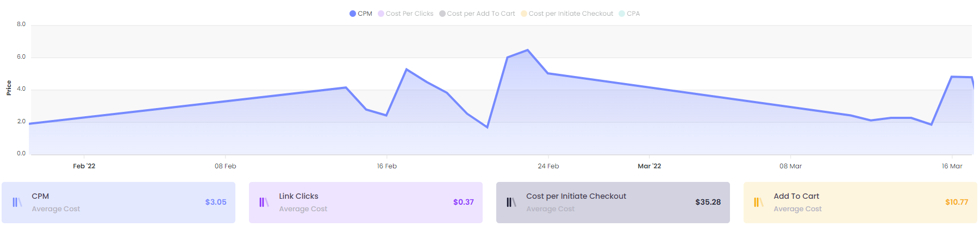Click the purple Cost Per Clicks dot
This screenshot has height=227, width=980.
(x=381, y=14)
